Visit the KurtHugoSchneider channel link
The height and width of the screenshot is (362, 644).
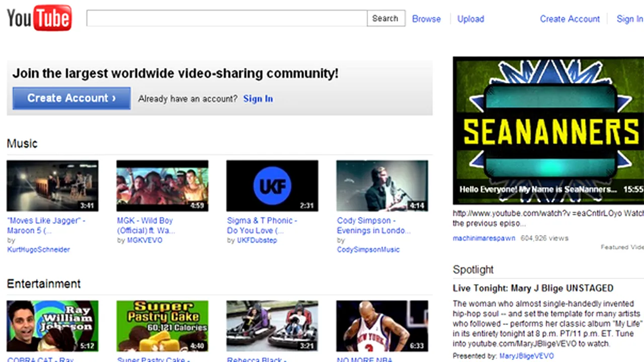click(39, 249)
